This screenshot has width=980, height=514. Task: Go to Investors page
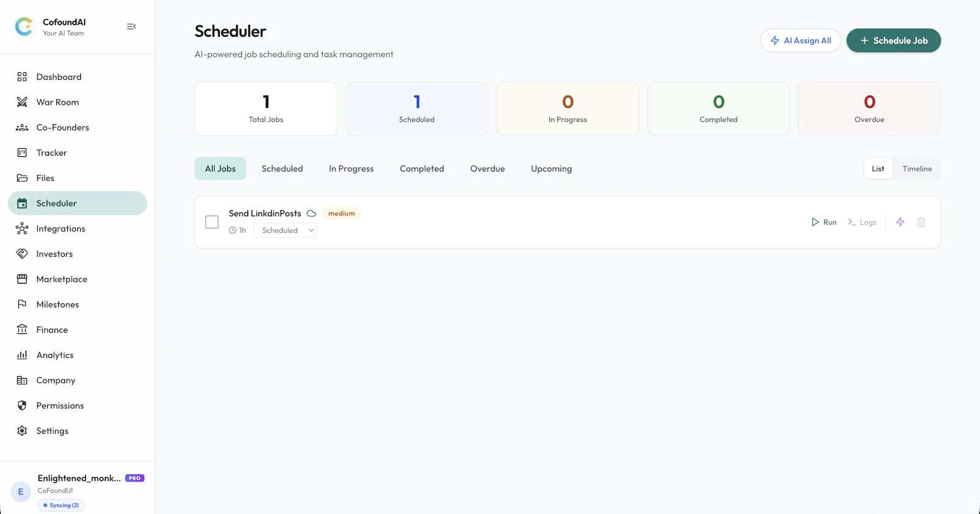(77, 254)
